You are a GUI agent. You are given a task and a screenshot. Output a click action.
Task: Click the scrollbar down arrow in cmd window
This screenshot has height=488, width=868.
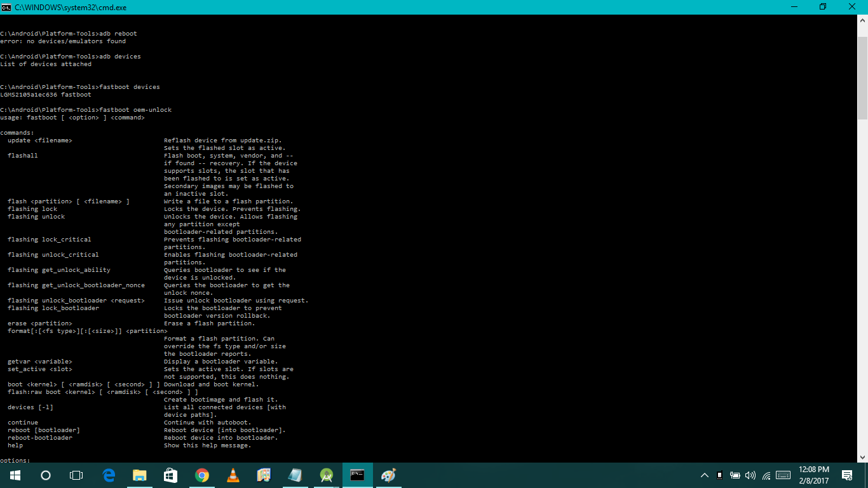tap(862, 457)
